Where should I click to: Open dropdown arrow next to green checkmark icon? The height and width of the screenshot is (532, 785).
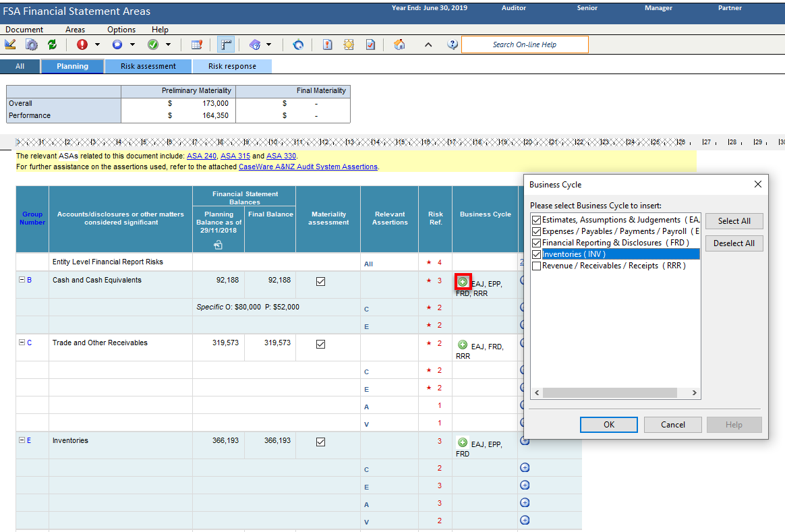(x=168, y=45)
